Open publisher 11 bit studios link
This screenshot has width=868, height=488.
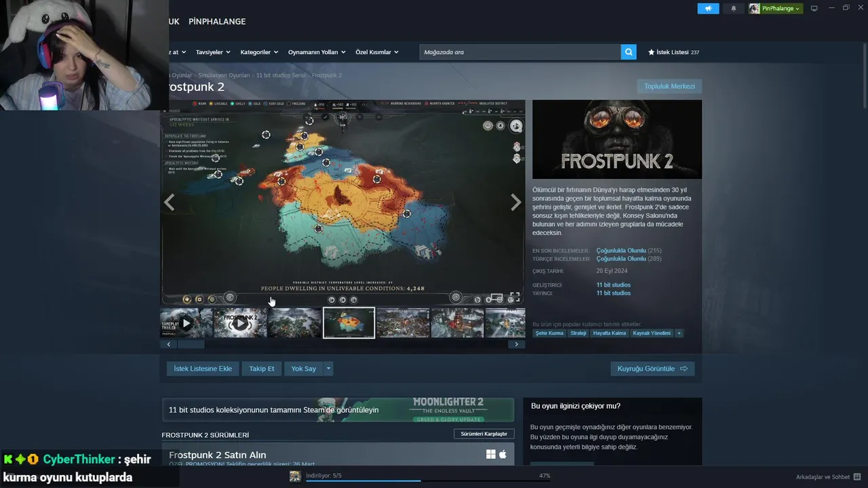point(613,293)
